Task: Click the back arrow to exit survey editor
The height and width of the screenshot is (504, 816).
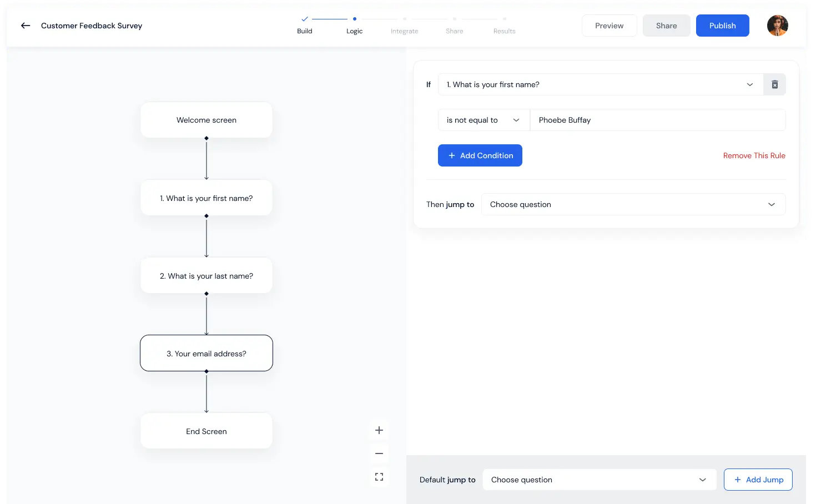Action: (x=25, y=26)
